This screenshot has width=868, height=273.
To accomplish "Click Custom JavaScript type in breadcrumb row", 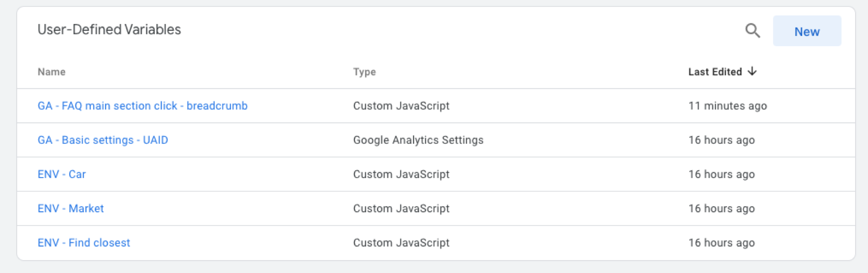I will [x=401, y=106].
